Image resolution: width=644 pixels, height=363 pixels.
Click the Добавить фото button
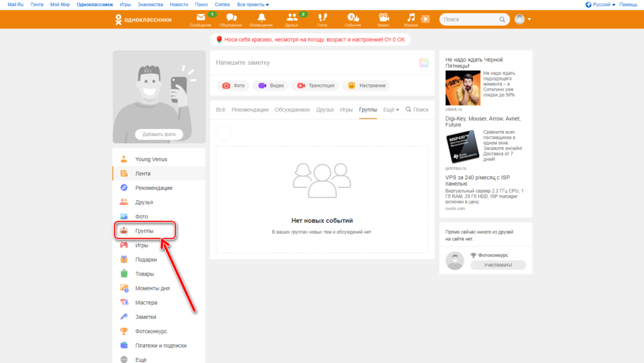158,135
